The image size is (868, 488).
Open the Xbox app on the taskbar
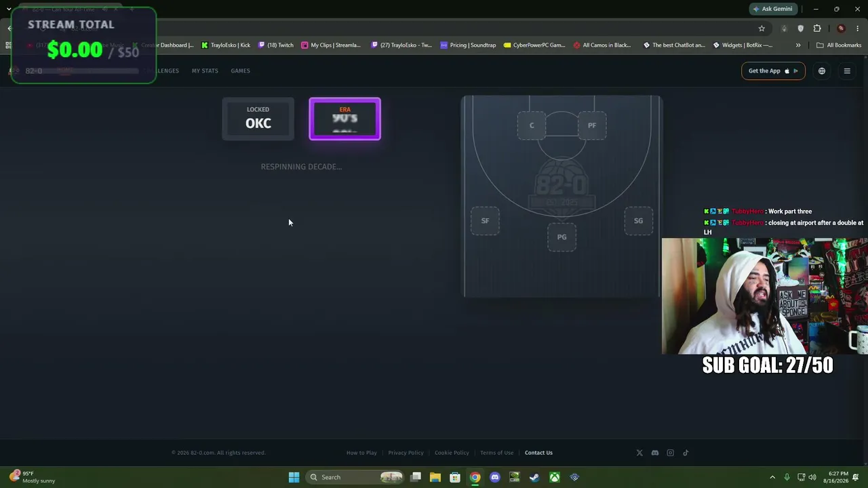pyautogui.click(x=555, y=477)
